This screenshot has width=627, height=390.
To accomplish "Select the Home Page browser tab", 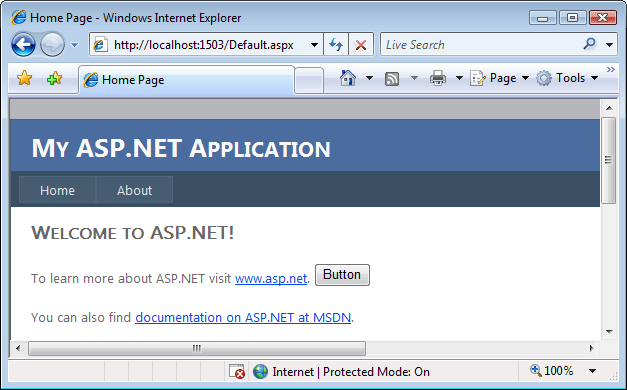I will (x=186, y=80).
